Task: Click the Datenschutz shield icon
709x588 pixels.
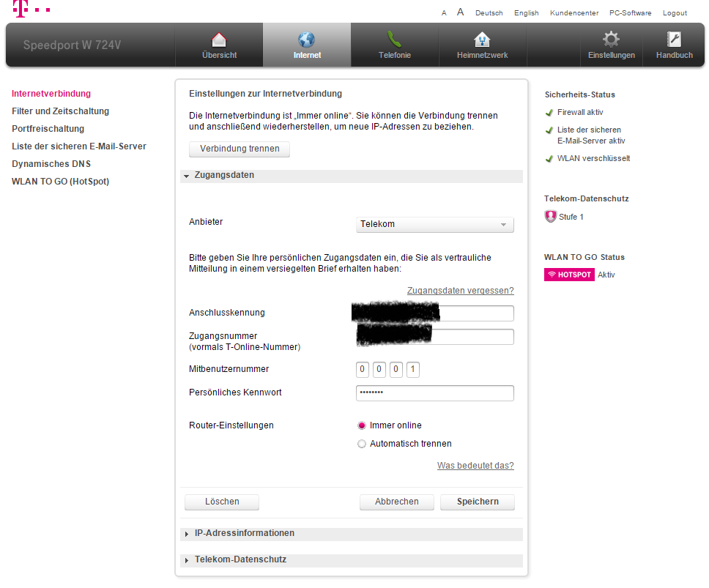Action: [x=550, y=217]
